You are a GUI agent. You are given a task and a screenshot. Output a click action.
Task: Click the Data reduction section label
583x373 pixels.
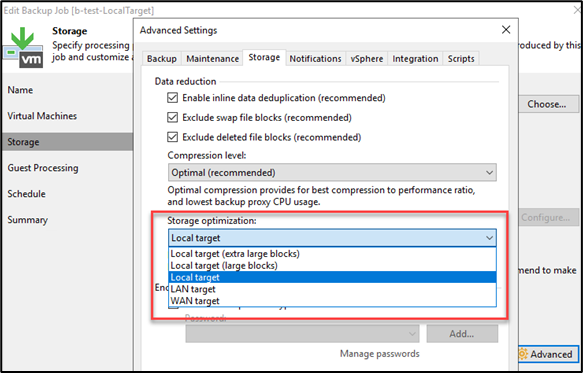pyautogui.click(x=185, y=81)
